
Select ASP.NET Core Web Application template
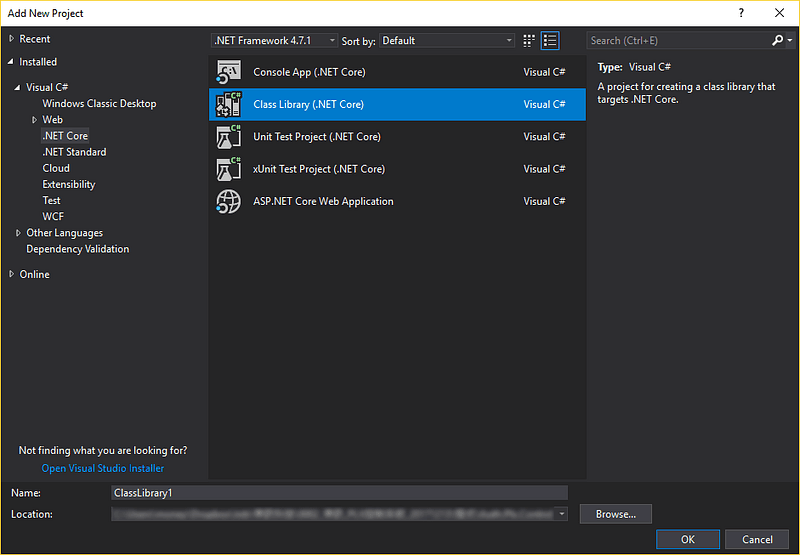(397, 201)
